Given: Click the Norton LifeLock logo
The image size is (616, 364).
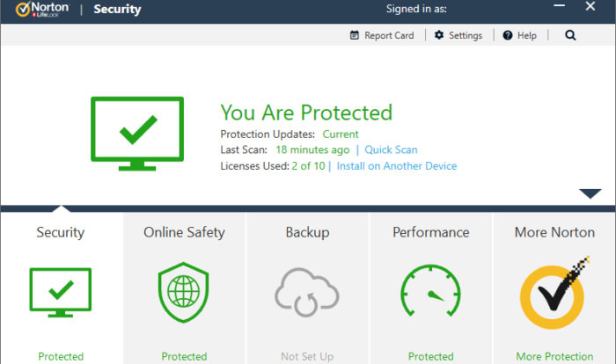Looking at the screenshot, I should [40, 11].
